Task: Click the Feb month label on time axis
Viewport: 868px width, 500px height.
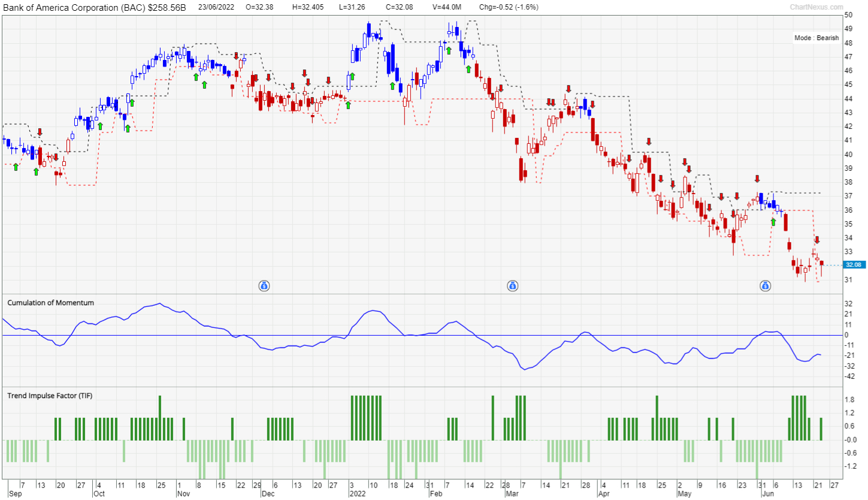Action: point(435,495)
